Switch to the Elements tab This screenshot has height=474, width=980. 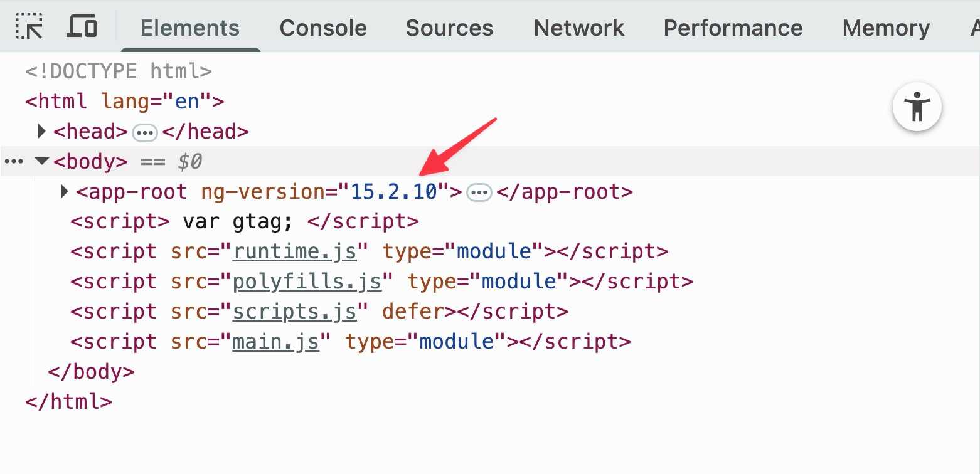190,28
